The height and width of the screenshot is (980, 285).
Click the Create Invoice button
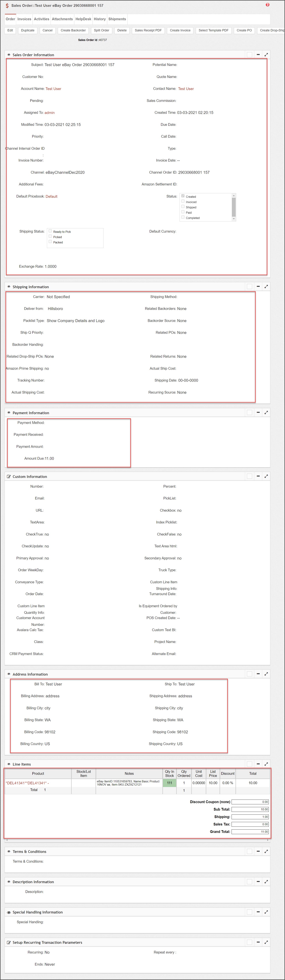point(180,30)
